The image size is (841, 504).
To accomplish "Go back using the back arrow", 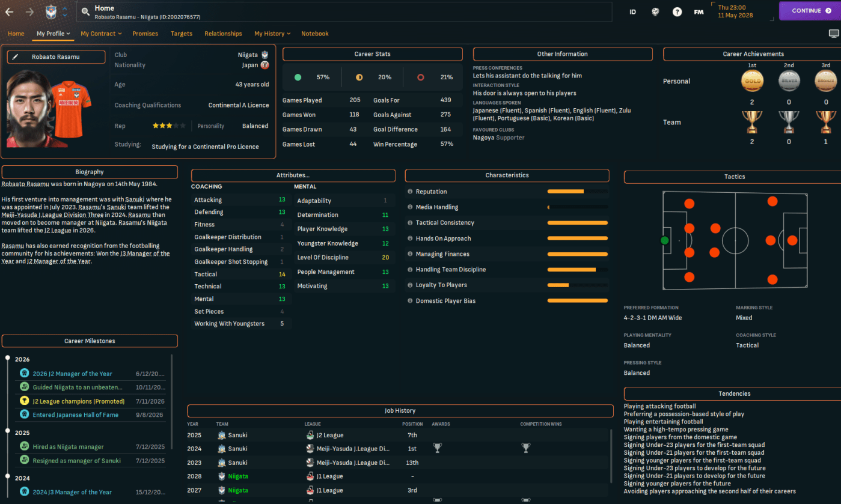I will coord(9,11).
